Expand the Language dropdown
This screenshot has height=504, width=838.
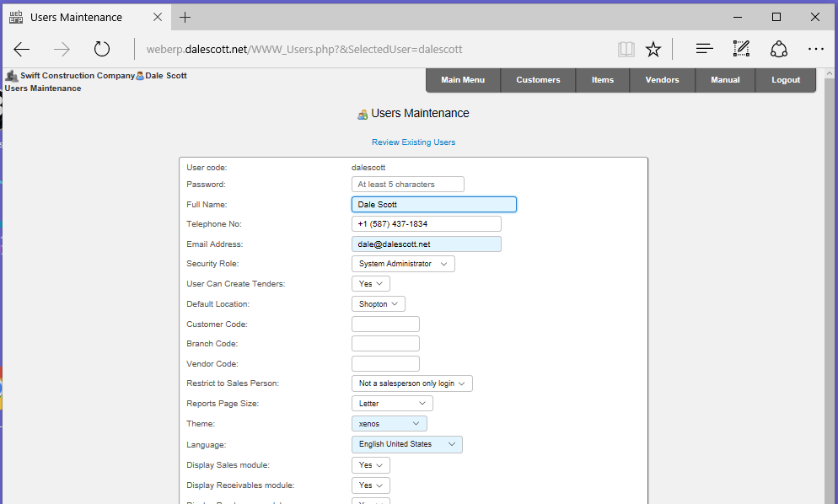(x=406, y=444)
